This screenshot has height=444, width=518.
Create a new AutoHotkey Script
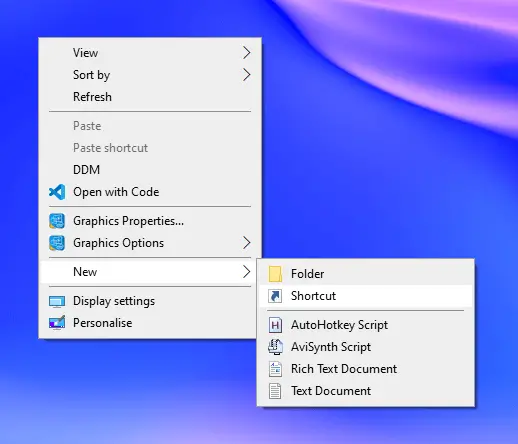point(366,325)
